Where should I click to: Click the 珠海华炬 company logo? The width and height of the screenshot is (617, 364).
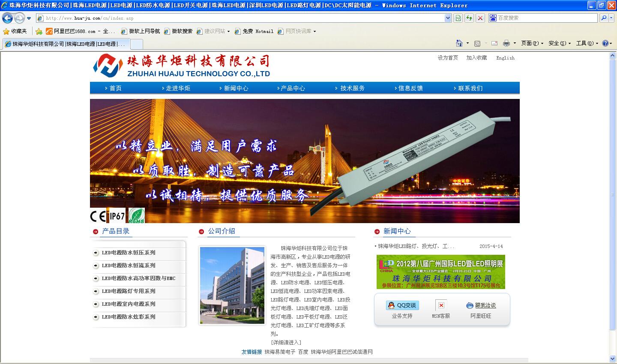click(x=181, y=66)
